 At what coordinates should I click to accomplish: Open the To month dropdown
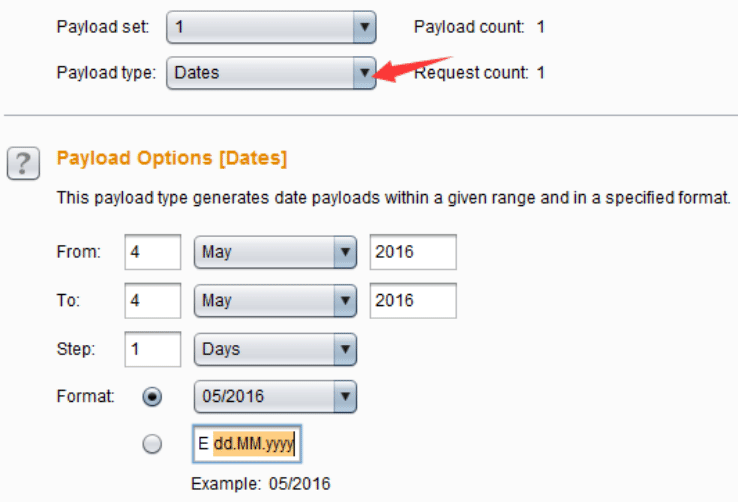(x=275, y=301)
